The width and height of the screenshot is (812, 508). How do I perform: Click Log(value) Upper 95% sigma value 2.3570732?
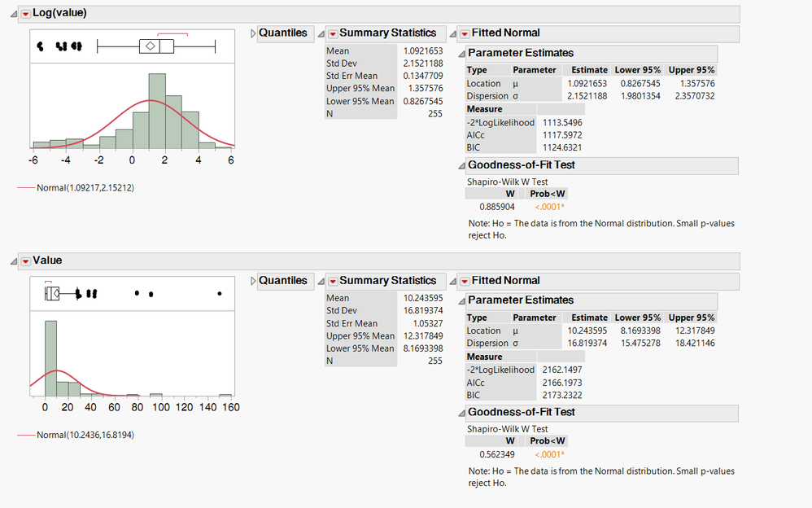695,96
